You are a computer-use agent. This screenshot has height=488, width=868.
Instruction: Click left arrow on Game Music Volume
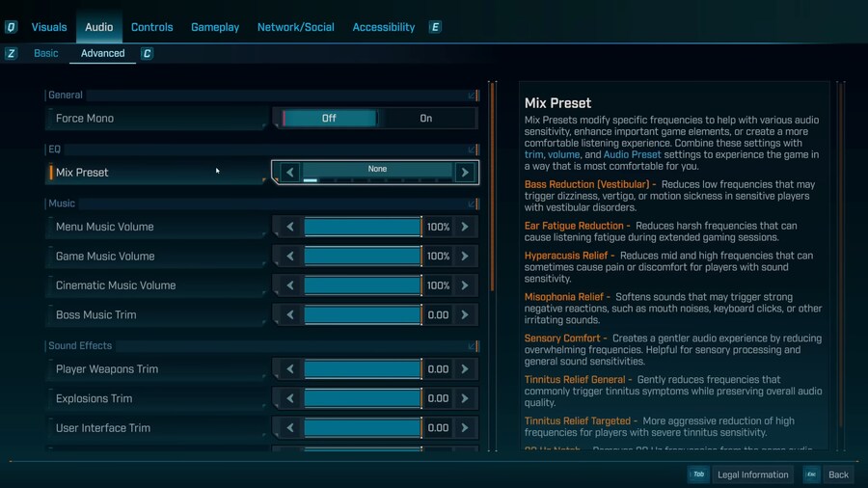pos(289,257)
